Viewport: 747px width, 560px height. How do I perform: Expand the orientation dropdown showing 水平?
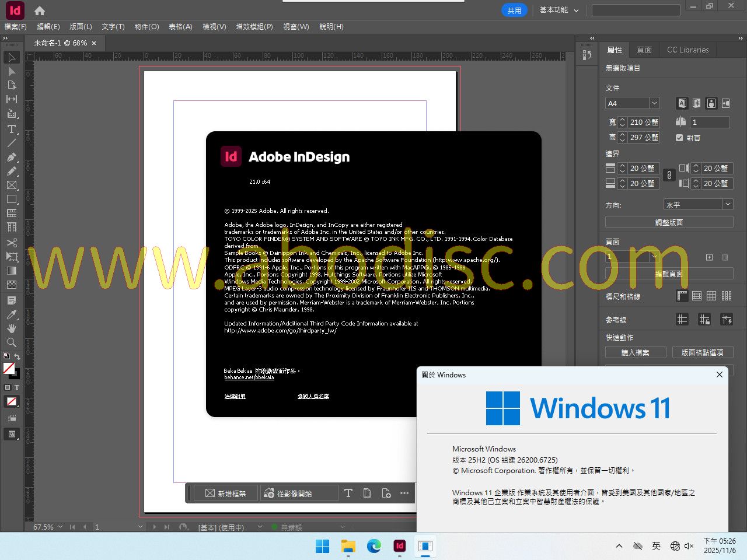[x=727, y=204]
